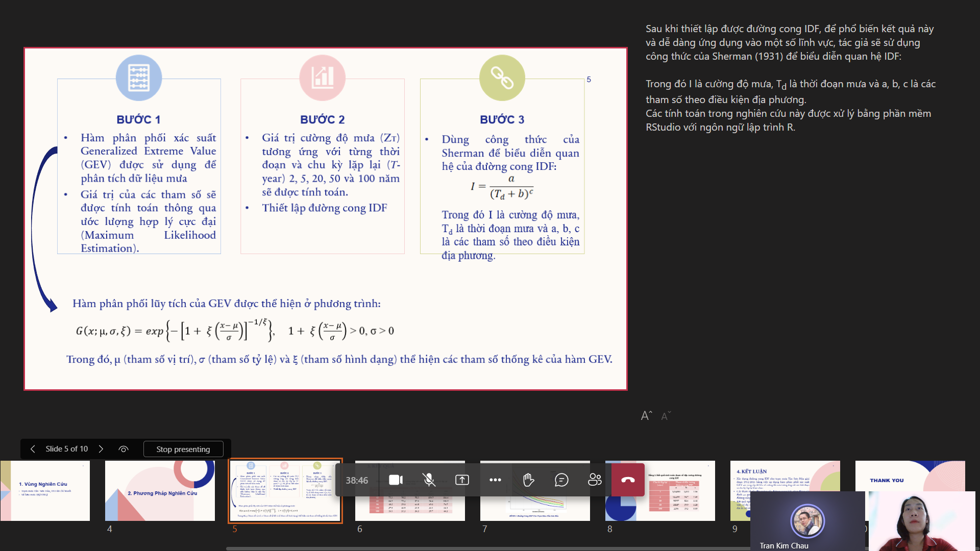Show the participants list

coord(595,480)
